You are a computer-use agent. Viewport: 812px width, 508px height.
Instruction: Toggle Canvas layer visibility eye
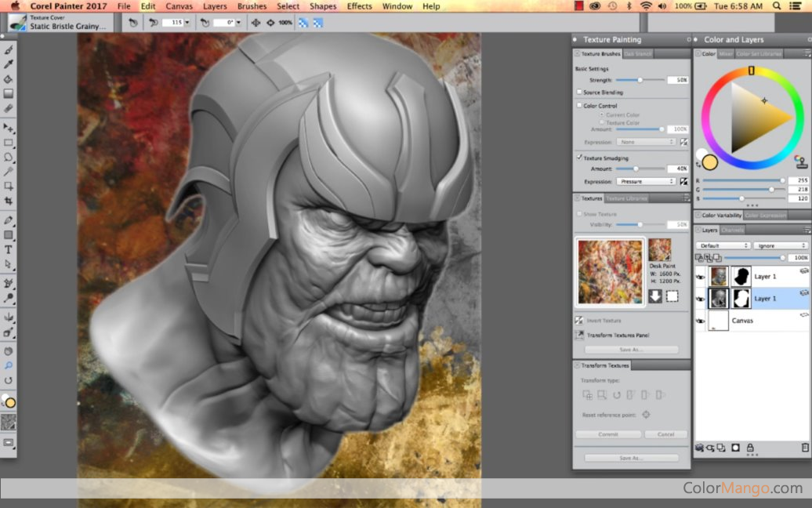(x=700, y=321)
